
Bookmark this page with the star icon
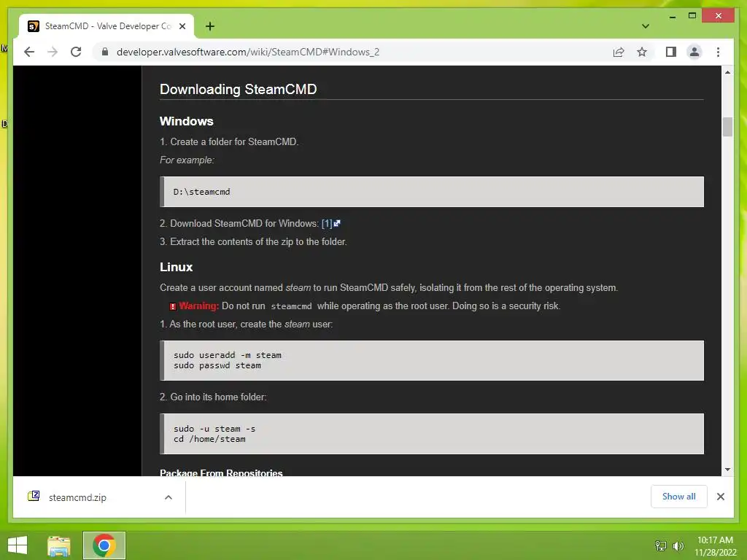pos(642,52)
